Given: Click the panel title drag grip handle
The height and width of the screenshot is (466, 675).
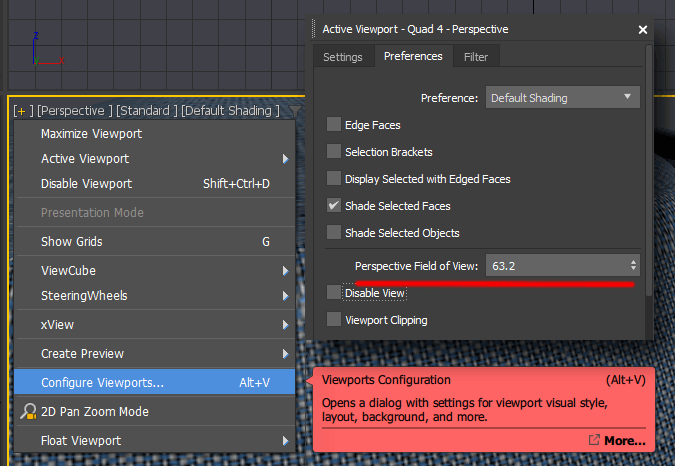Looking at the screenshot, I should [x=313, y=29].
